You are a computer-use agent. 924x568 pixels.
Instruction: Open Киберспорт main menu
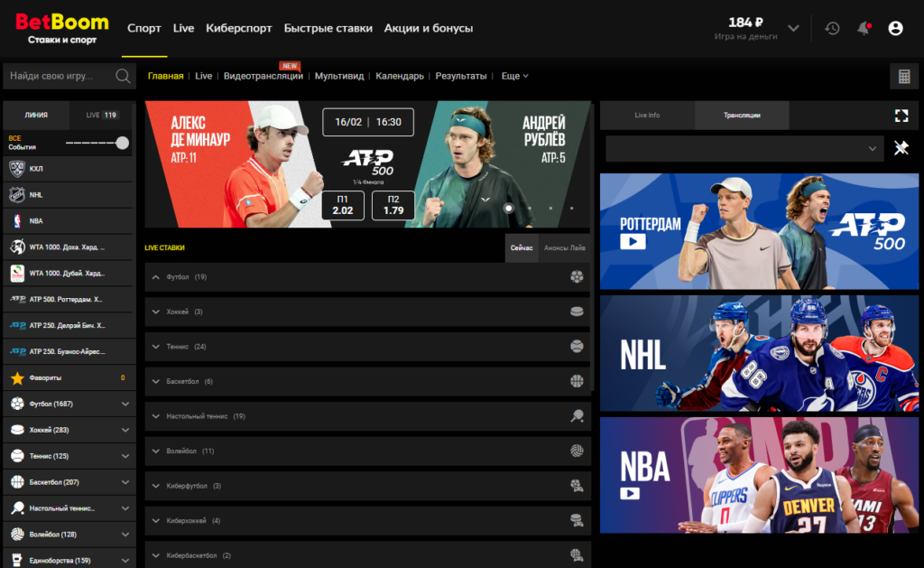(x=238, y=28)
